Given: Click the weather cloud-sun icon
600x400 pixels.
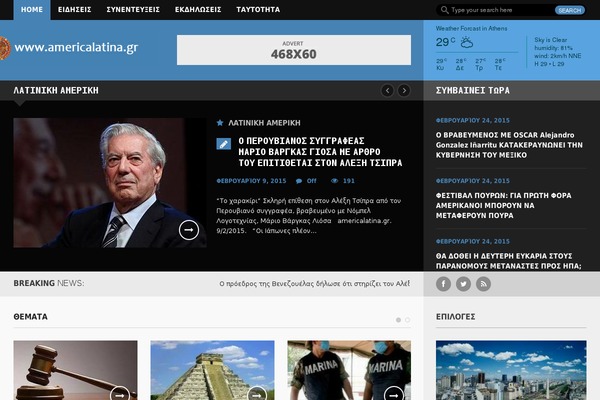Looking at the screenshot, I should click(466, 42).
